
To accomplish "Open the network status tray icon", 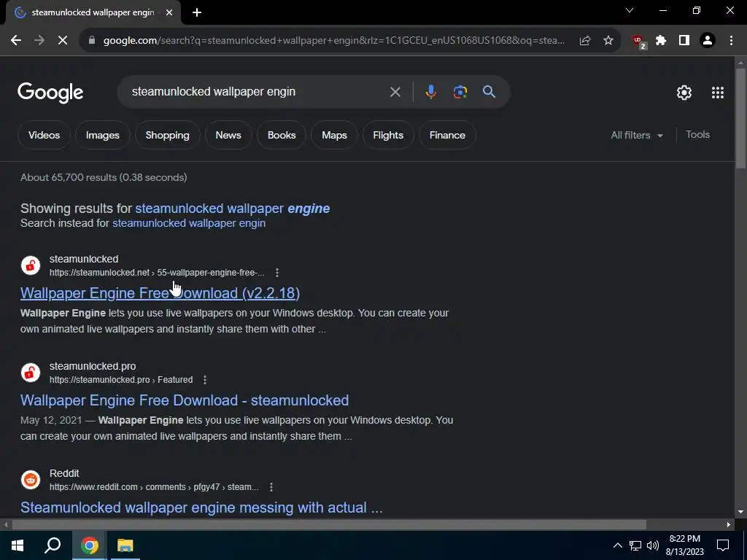I will pyautogui.click(x=635, y=545).
